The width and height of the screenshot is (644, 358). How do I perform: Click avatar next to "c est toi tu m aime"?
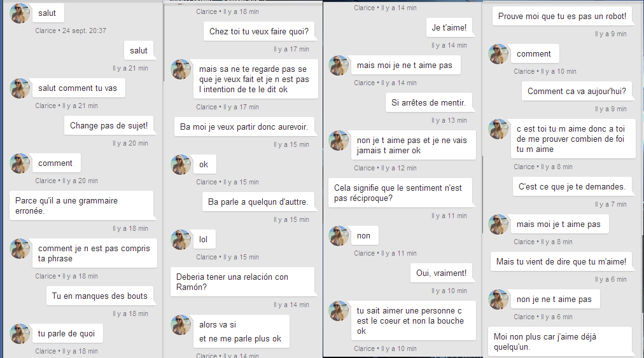pyautogui.click(x=498, y=129)
